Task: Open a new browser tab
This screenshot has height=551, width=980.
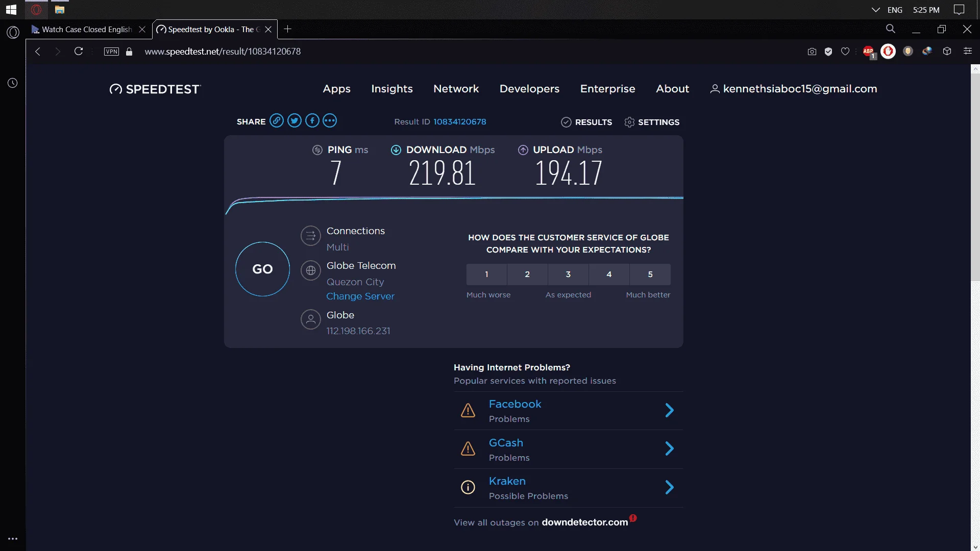Action: point(287,29)
